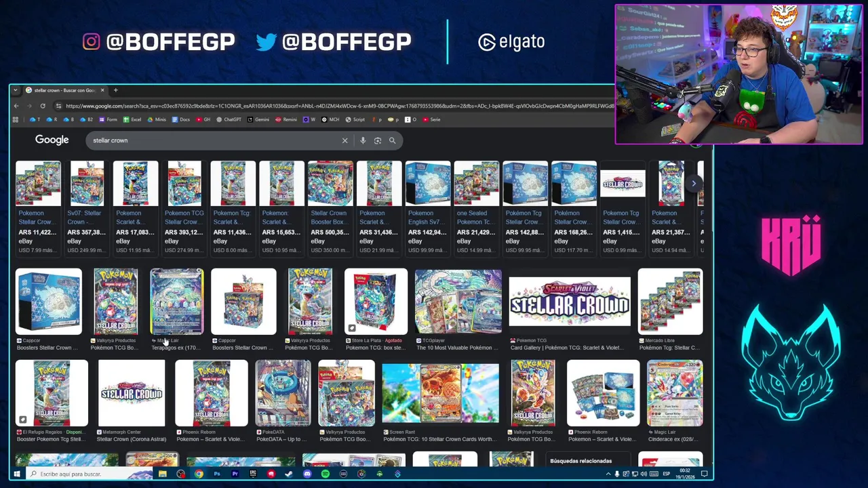Viewport: 868px width, 488px height.
Task: Open the GH bookmark
Action: 203,119
